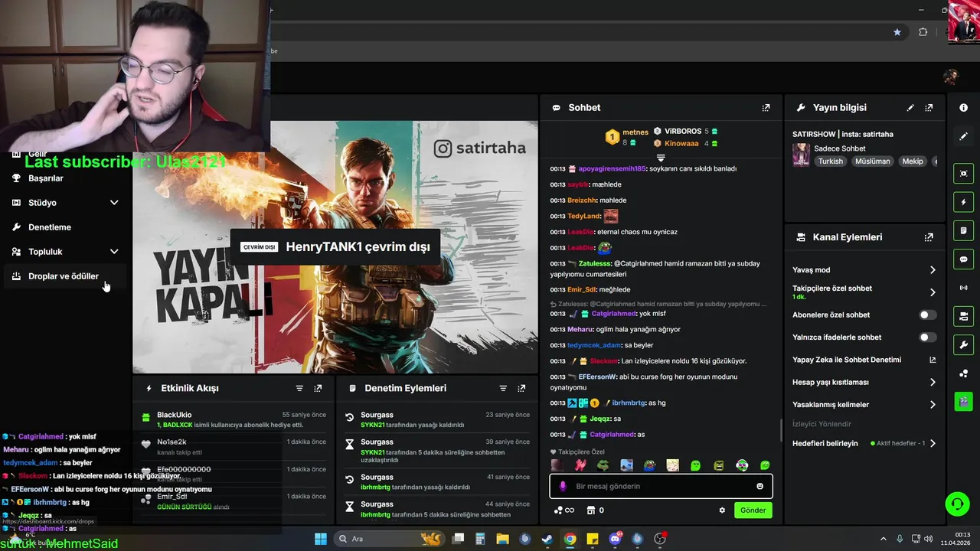Open Hedefleri belirleyin goals chevron

(x=933, y=443)
